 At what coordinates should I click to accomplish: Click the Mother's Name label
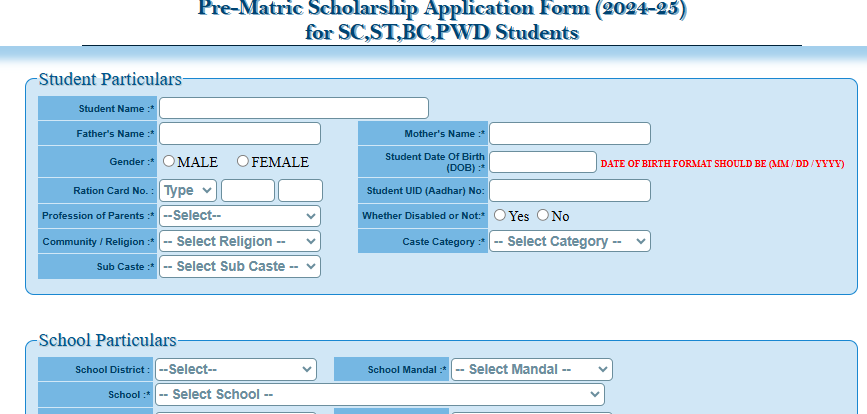point(445,134)
